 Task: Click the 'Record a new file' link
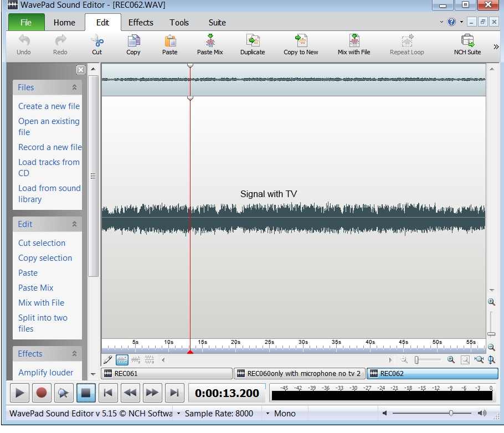[x=50, y=147]
